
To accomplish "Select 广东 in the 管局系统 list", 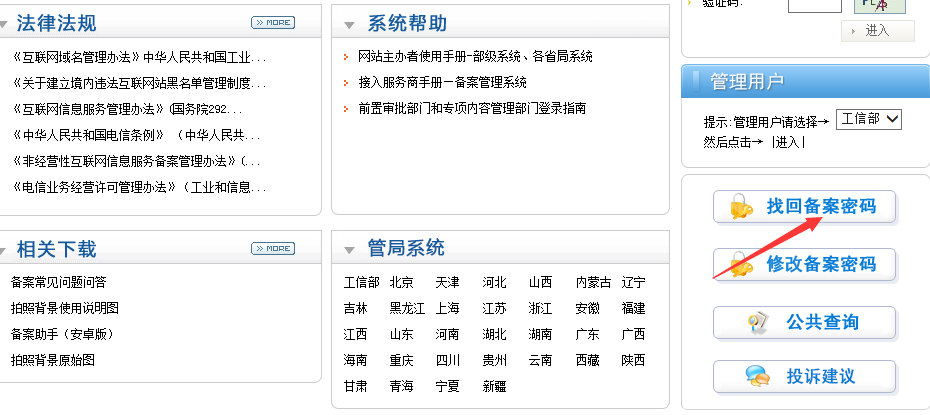I will pyautogui.click(x=587, y=334).
